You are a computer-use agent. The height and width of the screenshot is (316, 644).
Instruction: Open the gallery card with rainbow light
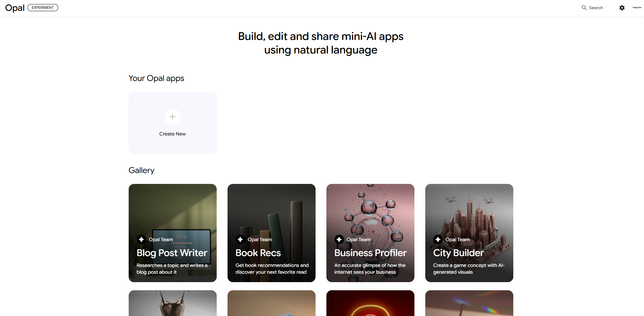(469, 303)
